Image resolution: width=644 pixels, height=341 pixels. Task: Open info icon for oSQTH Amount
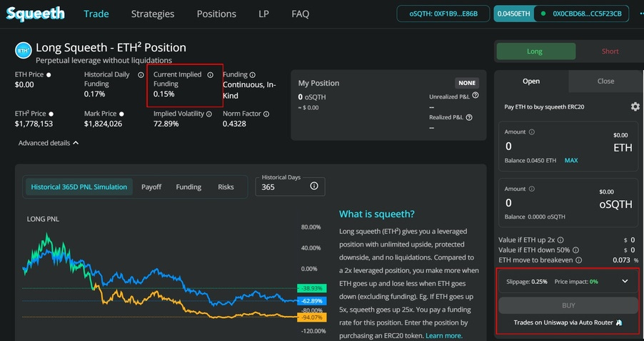pos(532,189)
